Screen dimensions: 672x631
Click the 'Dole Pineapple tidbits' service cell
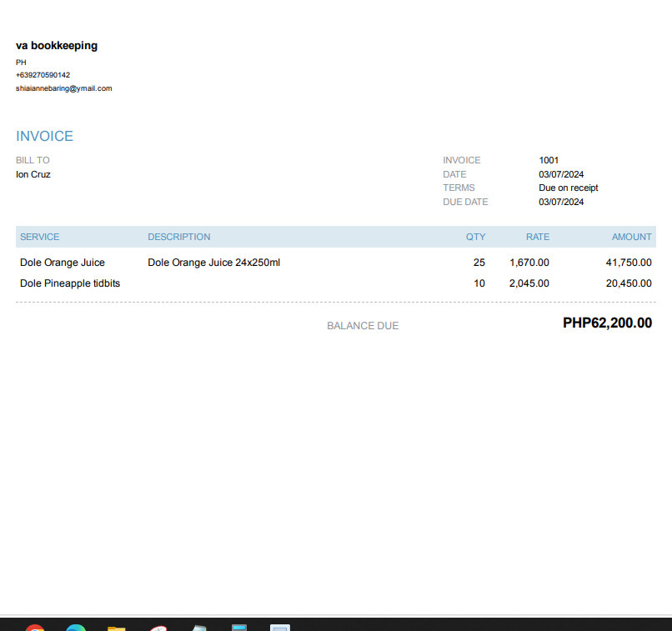(70, 283)
